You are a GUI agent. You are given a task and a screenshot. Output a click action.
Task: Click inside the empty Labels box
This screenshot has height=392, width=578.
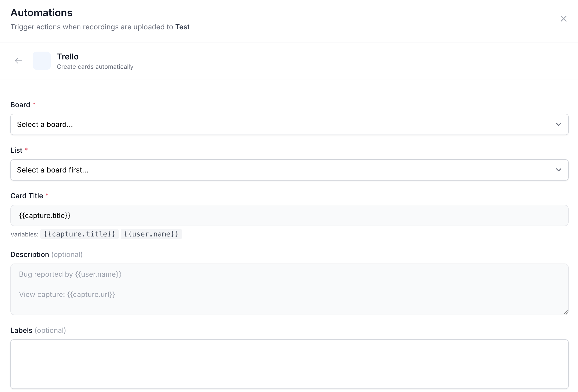tap(289, 364)
